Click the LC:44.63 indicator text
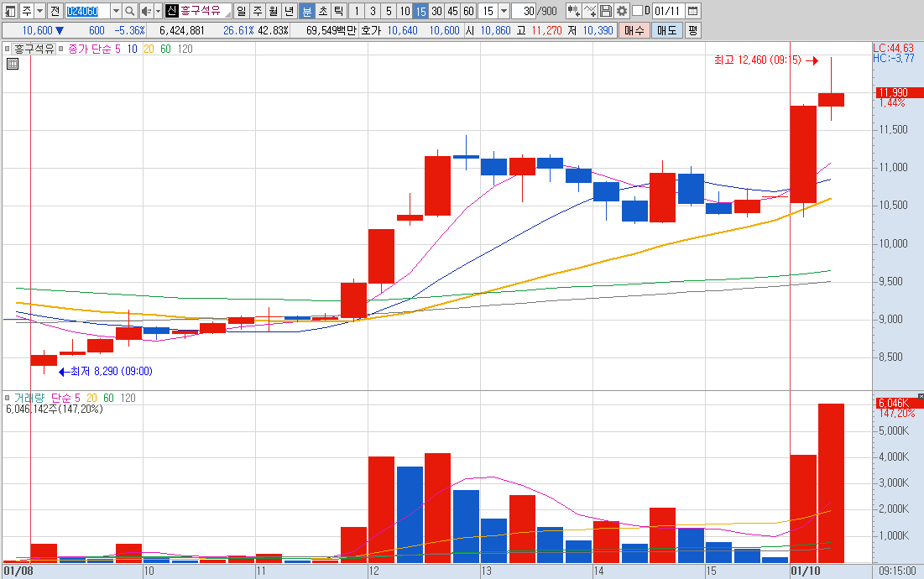The image size is (924, 579). point(893,49)
